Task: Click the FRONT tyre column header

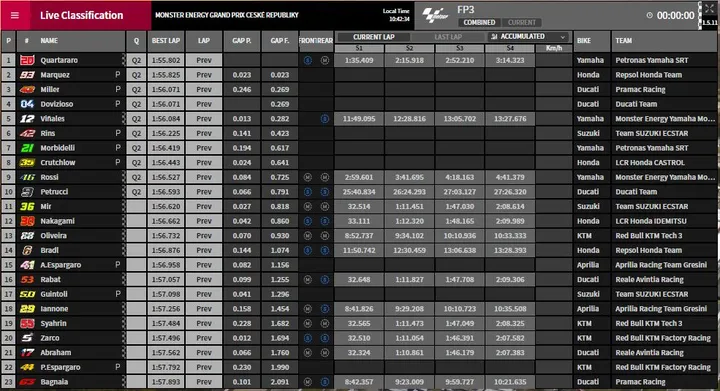Action: coord(308,41)
